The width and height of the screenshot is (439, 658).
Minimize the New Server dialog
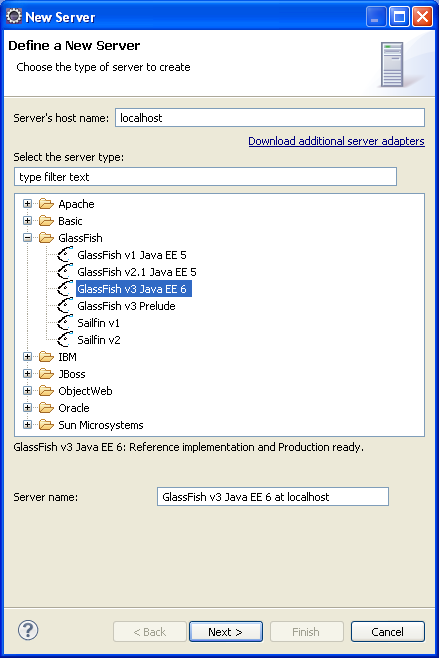pos(376,17)
